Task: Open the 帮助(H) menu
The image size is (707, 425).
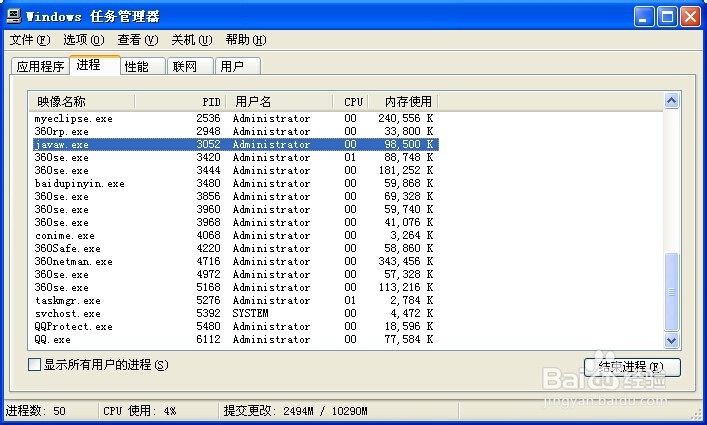Action: (x=246, y=40)
